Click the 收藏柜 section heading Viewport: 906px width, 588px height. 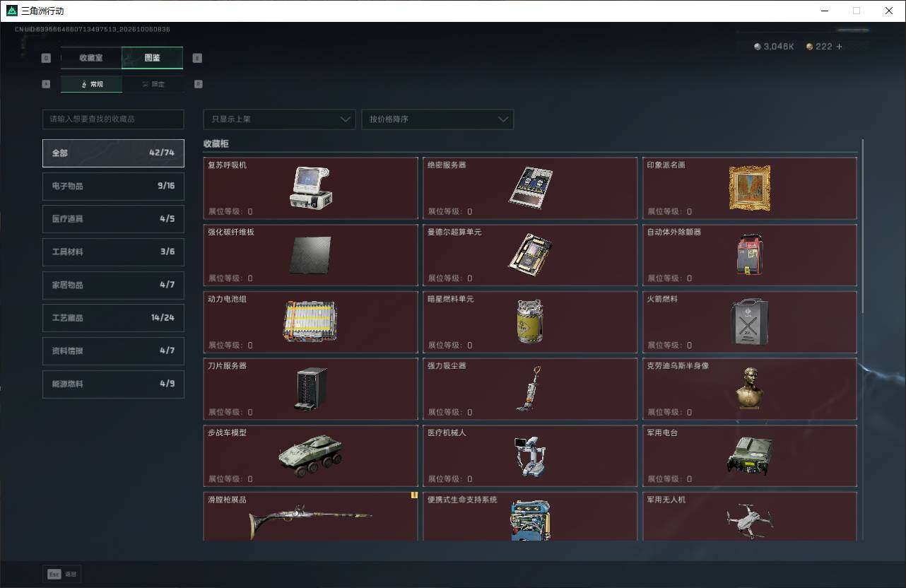[216, 143]
